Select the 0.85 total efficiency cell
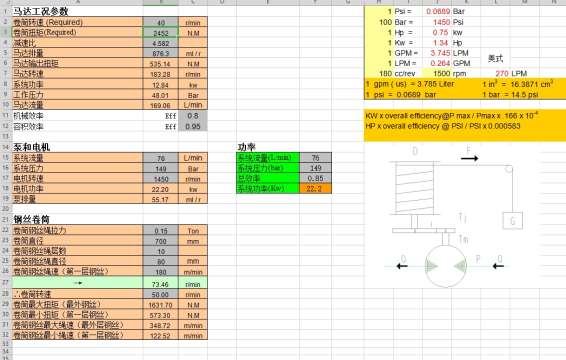Image resolution: width=566 pixels, height=360 pixels. pos(315,178)
